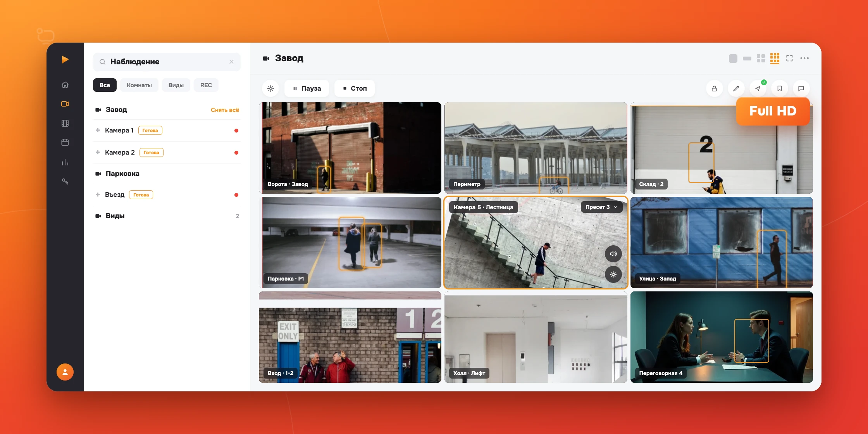
Task: Click the Готова badge for Камера 2
Action: point(152,153)
